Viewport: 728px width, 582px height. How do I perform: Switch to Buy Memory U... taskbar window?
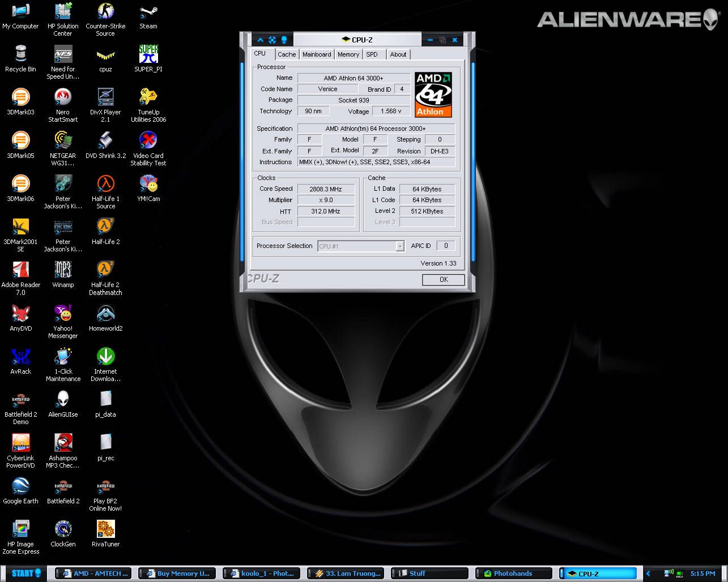click(x=178, y=574)
